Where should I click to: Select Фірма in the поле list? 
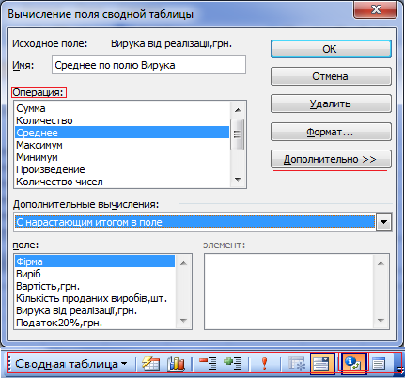click(95, 262)
